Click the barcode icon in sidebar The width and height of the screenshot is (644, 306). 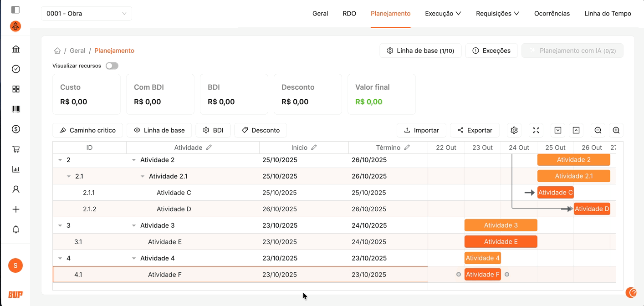pos(16,109)
